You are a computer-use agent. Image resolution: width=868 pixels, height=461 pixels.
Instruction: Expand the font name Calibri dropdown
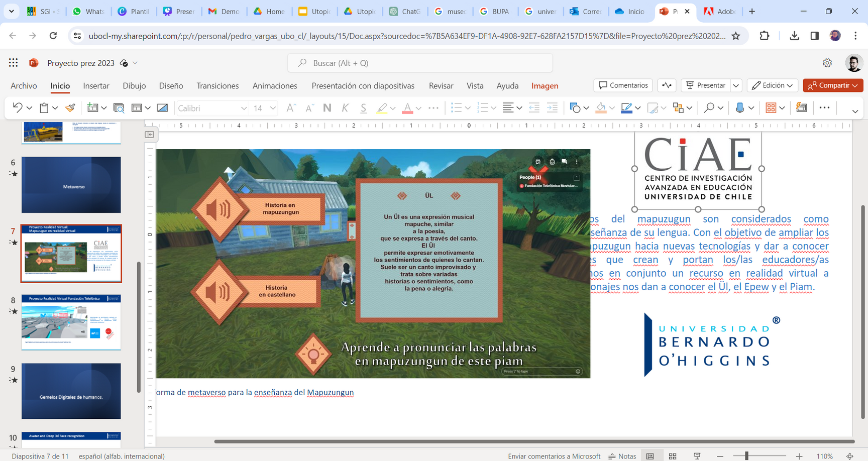[244, 108]
